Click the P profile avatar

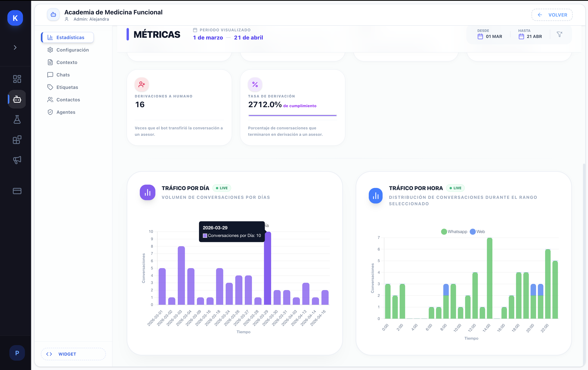click(17, 353)
